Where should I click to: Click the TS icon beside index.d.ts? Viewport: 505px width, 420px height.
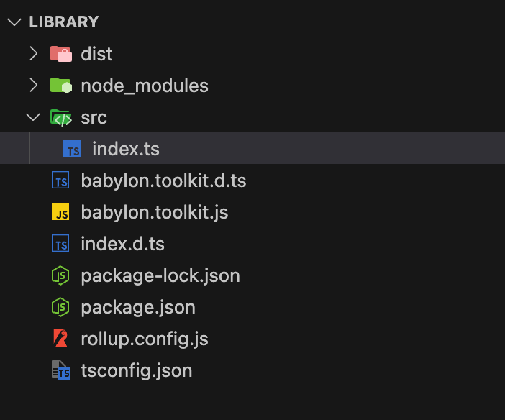coord(60,244)
